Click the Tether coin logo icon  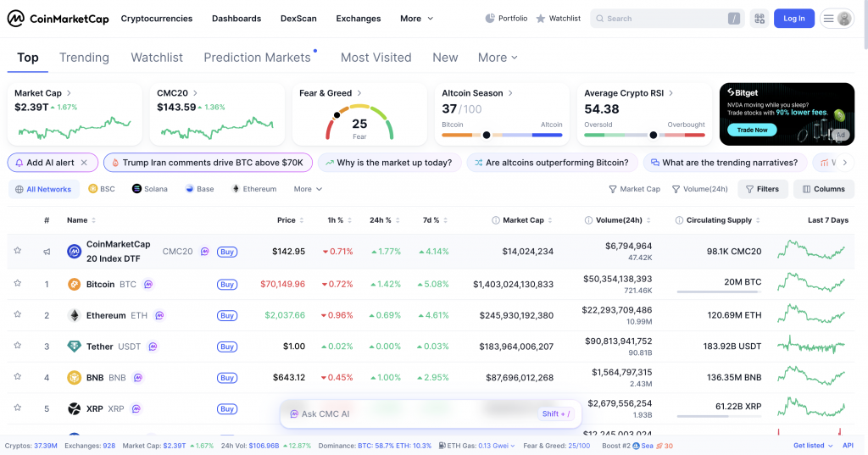pyautogui.click(x=75, y=347)
